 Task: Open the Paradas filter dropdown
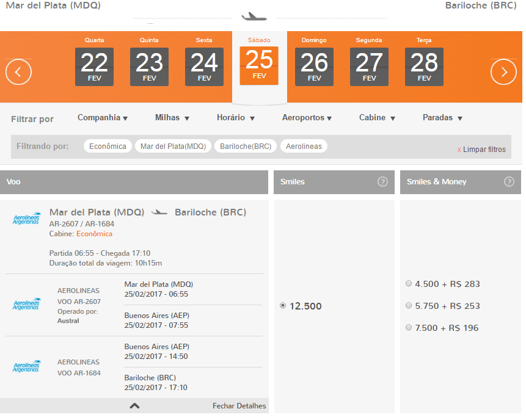point(442,118)
